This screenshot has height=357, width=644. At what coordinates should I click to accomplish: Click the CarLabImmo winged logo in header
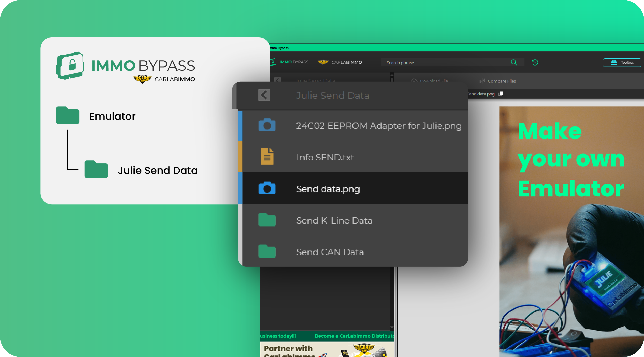pos(323,62)
